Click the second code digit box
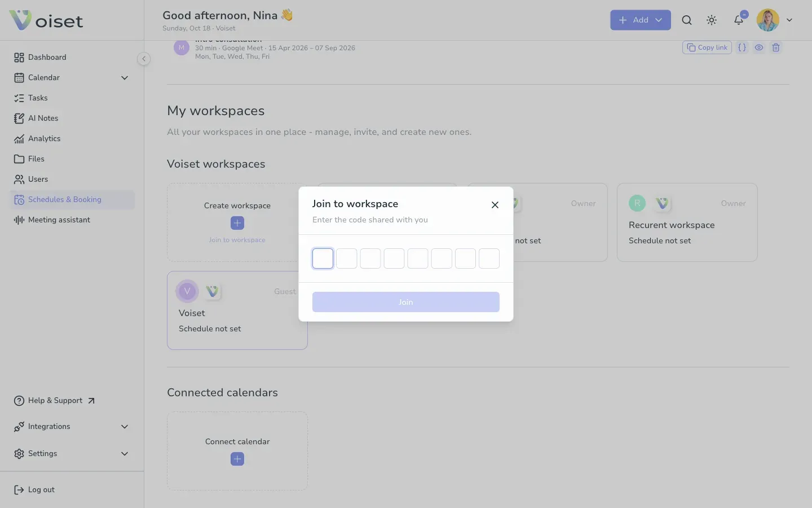The width and height of the screenshot is (812, 508). (x=347, y=259)
